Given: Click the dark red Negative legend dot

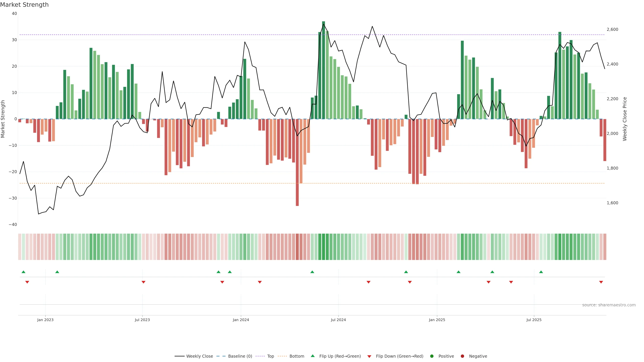Looking at the screenshot, I should click(x=462, y=356).
